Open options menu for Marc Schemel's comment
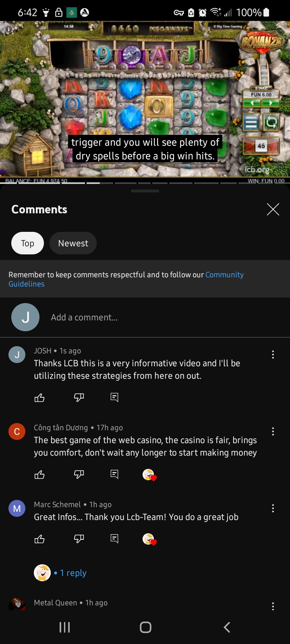This screenshot has width=290, height=644. point(273,508)
